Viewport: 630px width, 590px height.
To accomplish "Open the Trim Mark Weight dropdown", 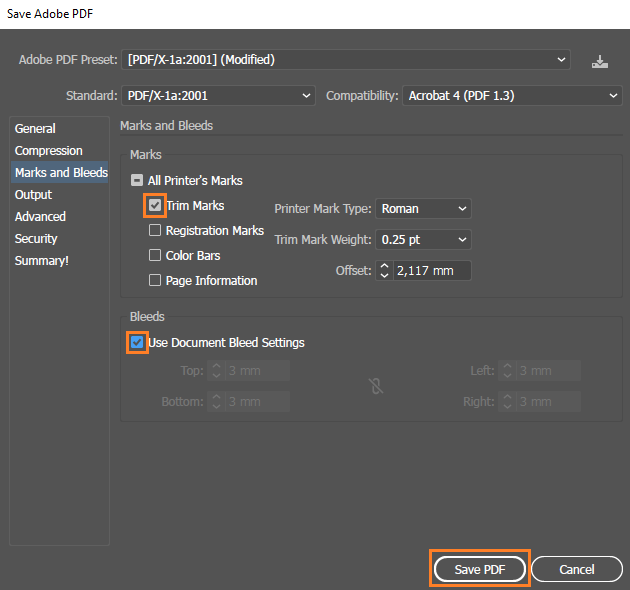I will point(423,240).
